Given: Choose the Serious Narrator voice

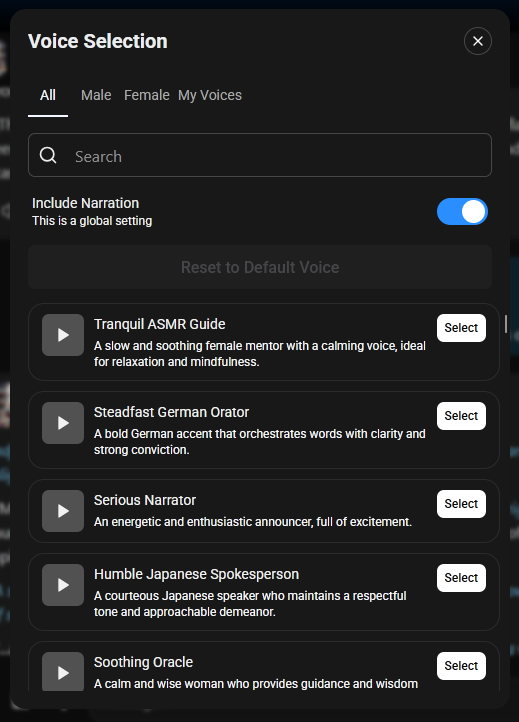Looking at the screenshot, I should point(461,504).
